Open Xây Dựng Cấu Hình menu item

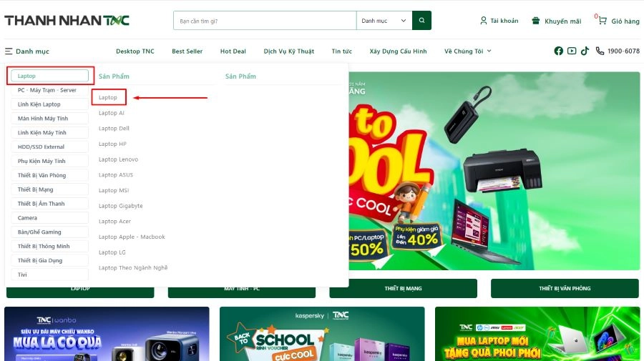(x=398, y=51)
